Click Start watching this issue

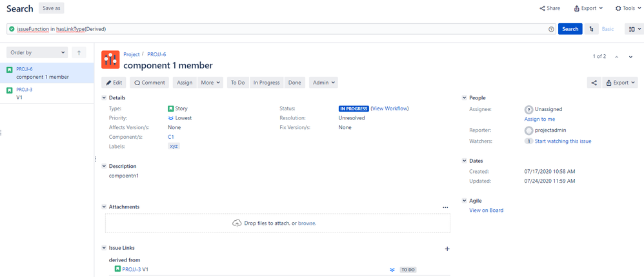(563, 141)
